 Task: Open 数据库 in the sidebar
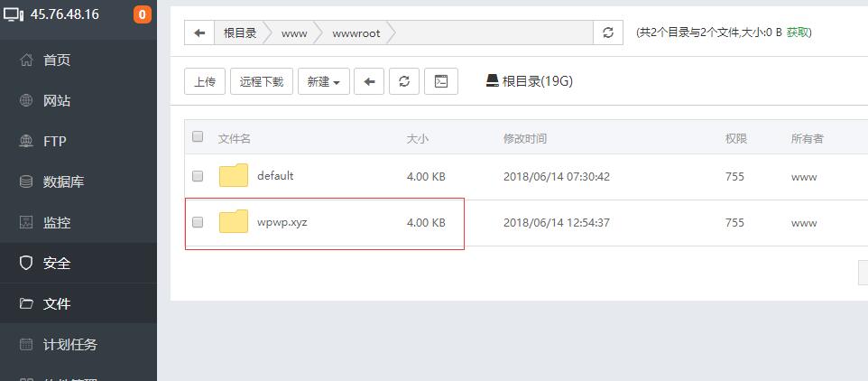click(x=63, y=182)
